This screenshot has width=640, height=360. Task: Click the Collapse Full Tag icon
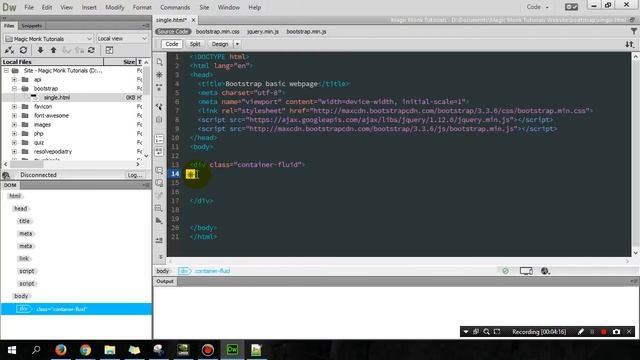159,87
